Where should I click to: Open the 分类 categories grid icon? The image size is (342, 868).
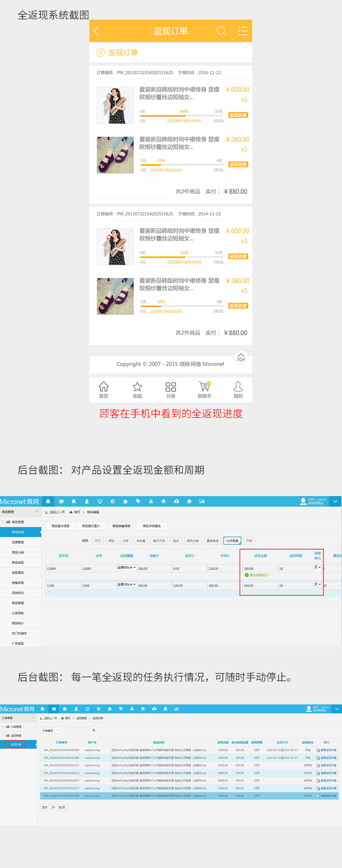[x=171, y=389]
